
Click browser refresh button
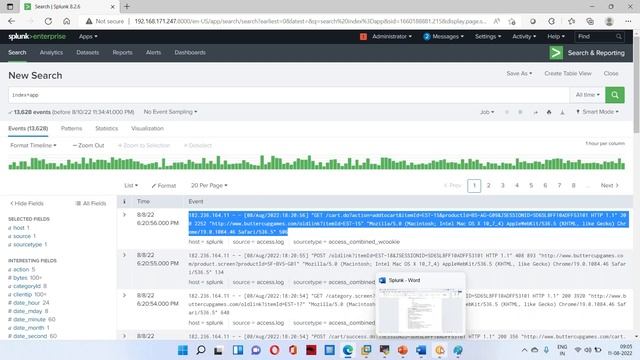tap(48, 21)
